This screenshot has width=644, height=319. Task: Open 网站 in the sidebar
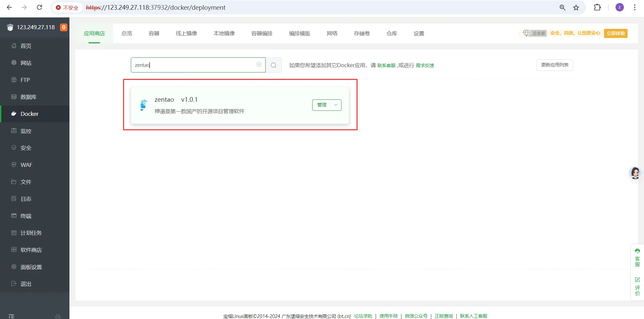tap(35, 63)
